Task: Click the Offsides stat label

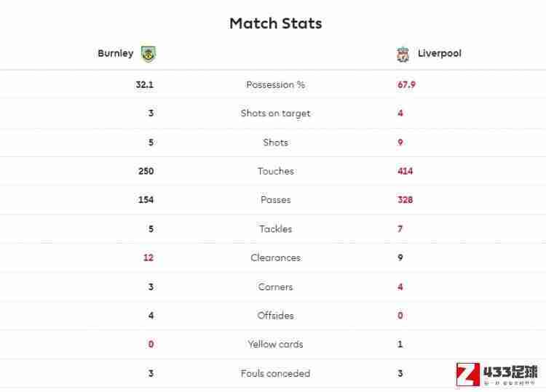Action: (275, 316)
